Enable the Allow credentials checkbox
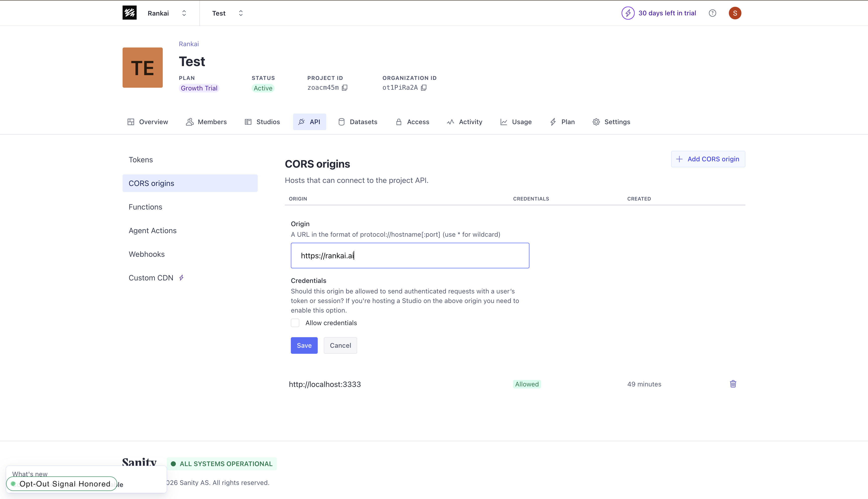 coord(295,323)
